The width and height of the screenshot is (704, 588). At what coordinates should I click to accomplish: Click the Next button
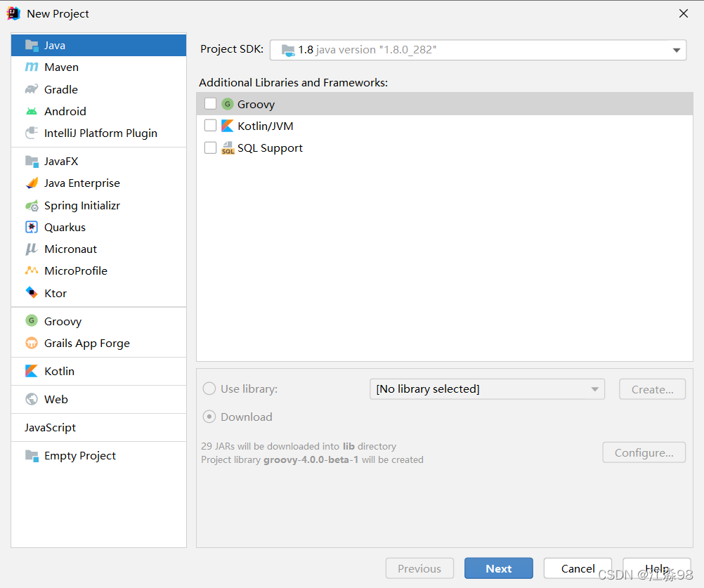click(x=499, y=569)
